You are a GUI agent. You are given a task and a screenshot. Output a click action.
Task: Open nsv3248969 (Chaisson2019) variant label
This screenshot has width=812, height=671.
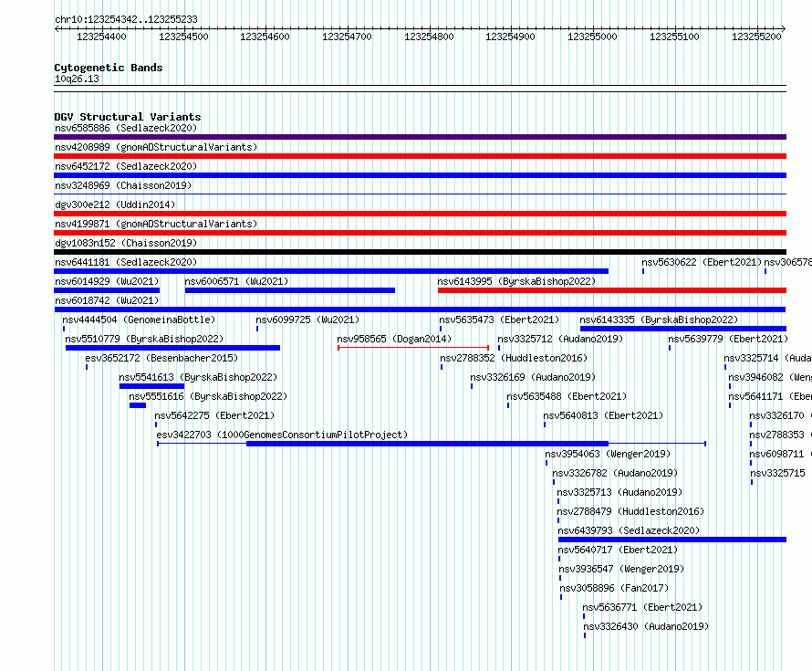tap(123, 185)
